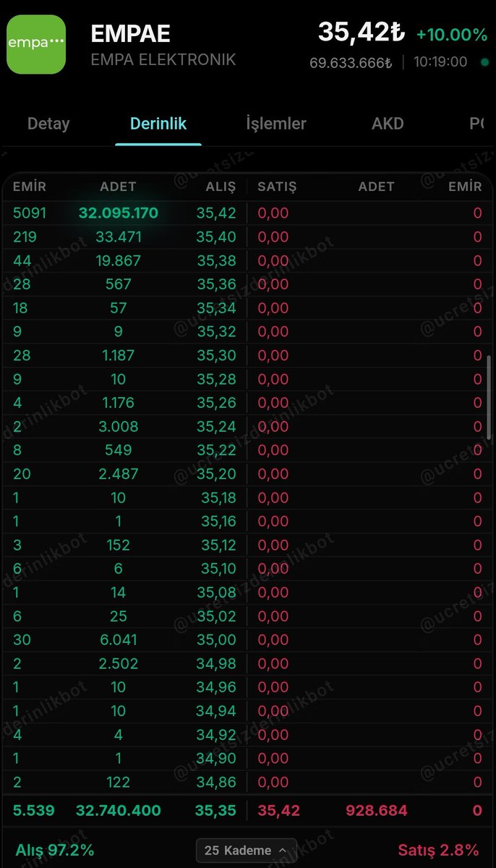Tap the 69.633.666₺ volume figure

pyautogui.click(x=351, y=62)
